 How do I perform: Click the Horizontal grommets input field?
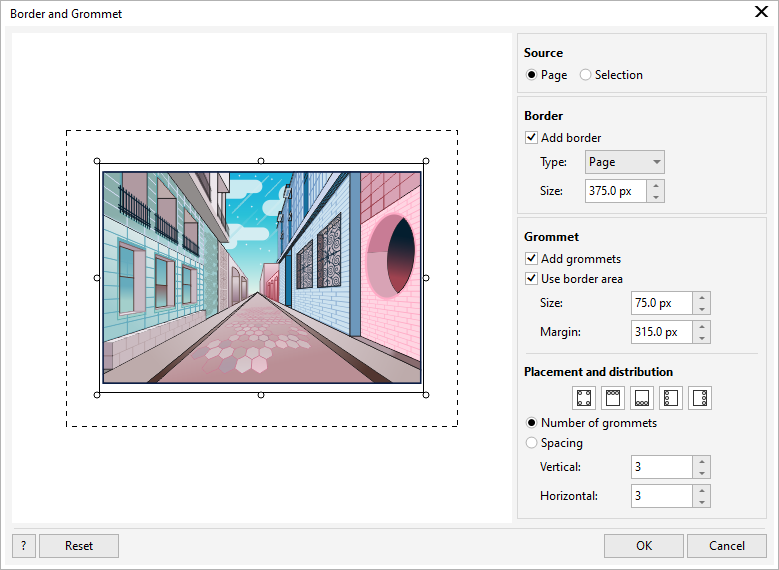click(x=662, y=496)
